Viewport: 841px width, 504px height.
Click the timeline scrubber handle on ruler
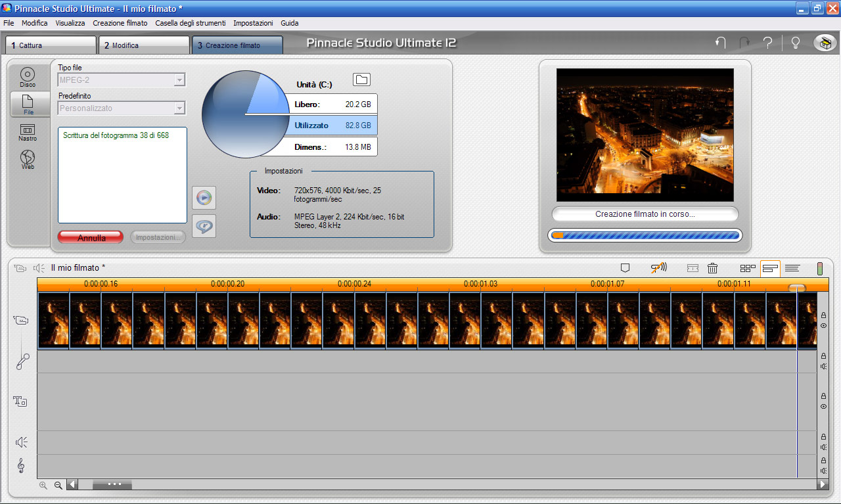[x=797, y=288]
